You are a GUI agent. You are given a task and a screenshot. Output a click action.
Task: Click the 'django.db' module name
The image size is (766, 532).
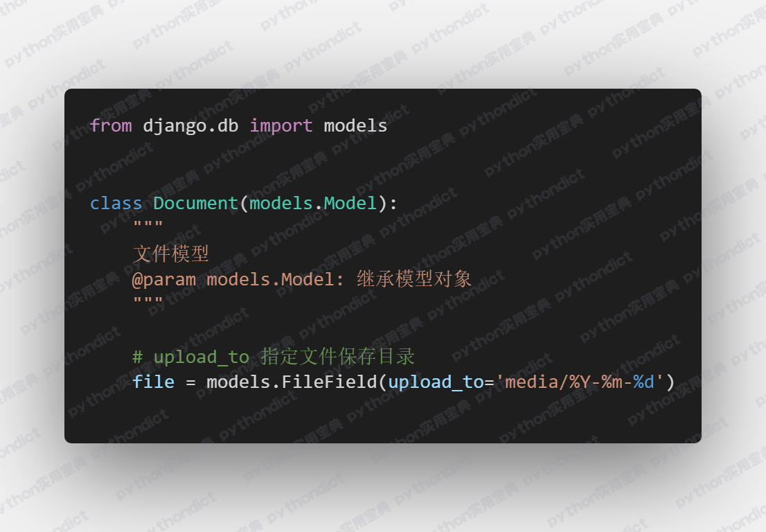[190, 127]
